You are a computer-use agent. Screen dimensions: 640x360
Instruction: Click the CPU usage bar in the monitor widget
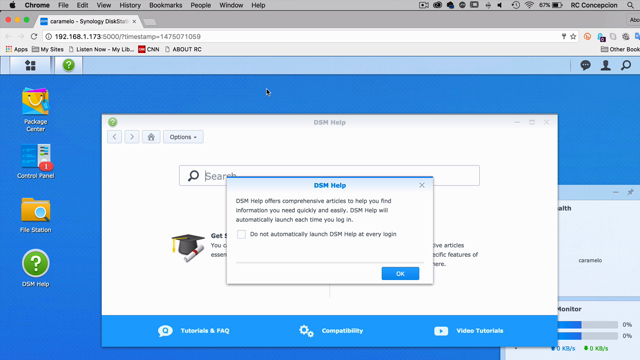587,324
